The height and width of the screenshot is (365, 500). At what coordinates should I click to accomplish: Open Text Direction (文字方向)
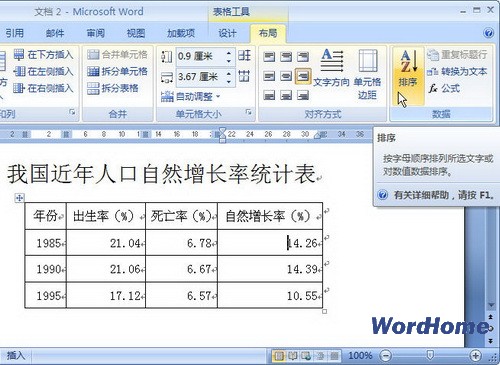coord(331,68)
